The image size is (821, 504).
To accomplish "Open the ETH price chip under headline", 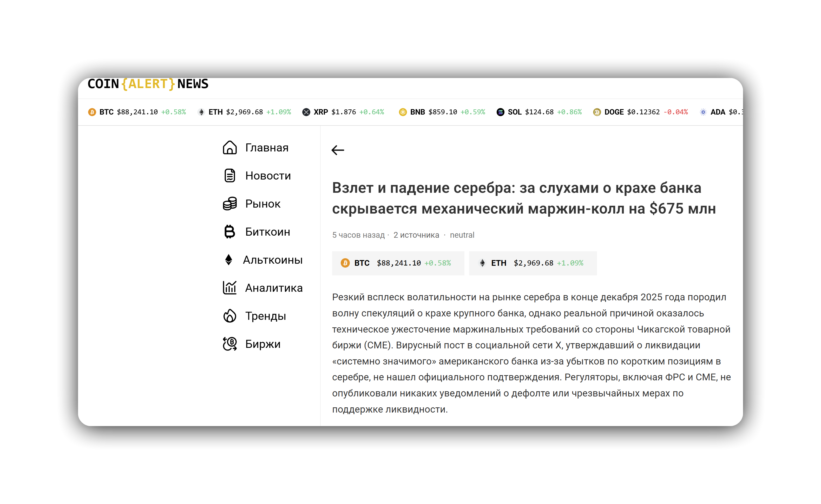I will pyautogui.click(x=532, y=263).
